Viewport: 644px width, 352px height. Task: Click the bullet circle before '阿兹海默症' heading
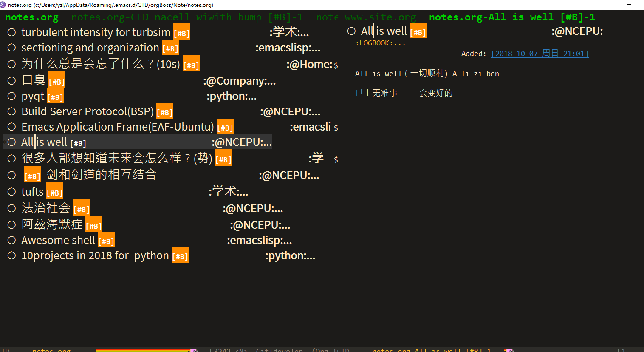[12, 225]
